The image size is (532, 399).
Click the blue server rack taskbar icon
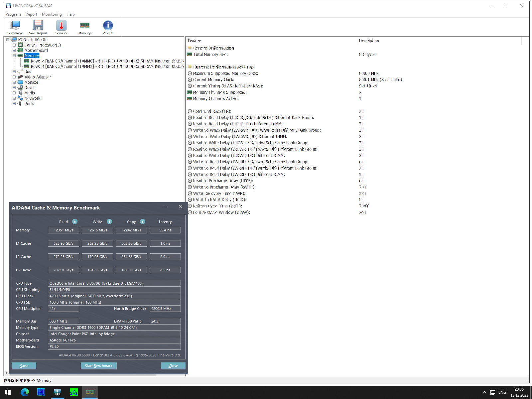click(41, 392)
